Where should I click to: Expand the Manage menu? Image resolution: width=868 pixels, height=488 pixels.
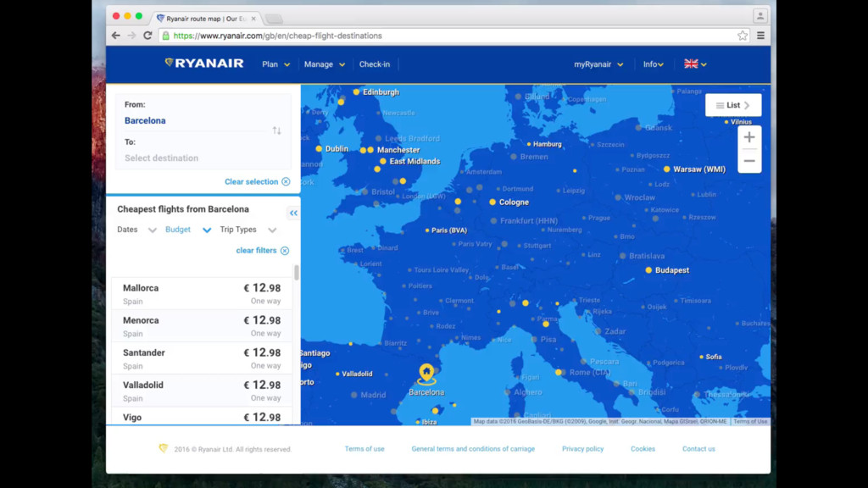[325, 64]
